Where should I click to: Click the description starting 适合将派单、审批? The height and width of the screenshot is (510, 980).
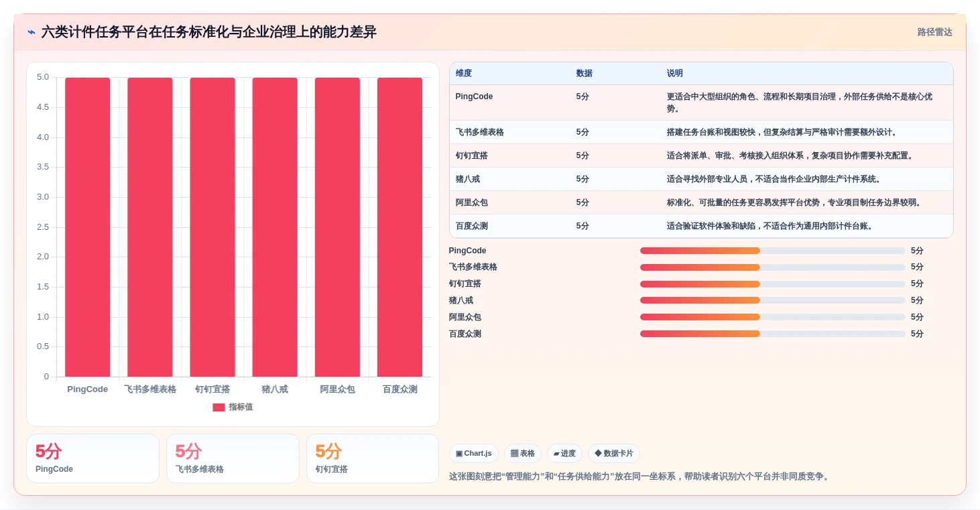(x=790, y=155)
